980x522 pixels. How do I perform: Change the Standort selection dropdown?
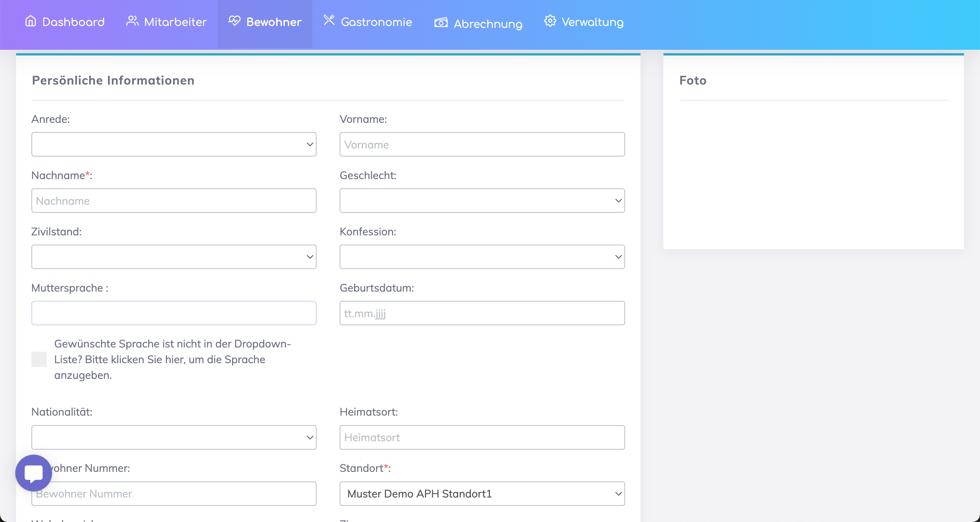(482, 494)
